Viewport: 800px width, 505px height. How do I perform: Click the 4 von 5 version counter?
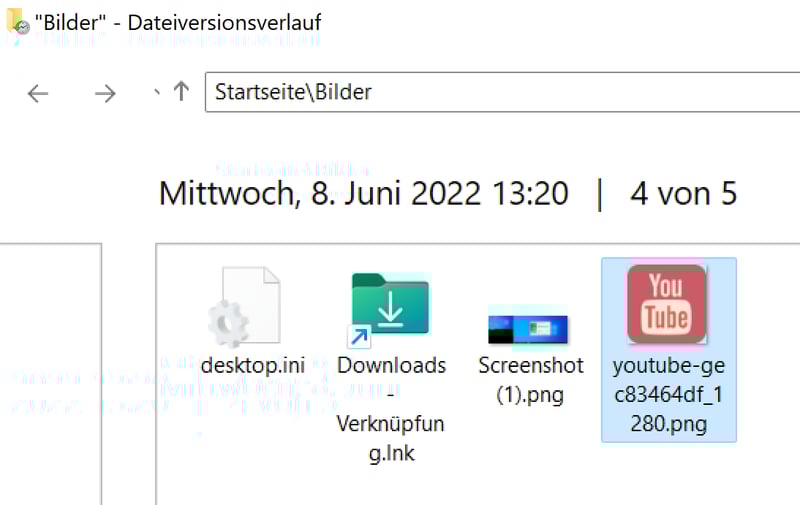[684, 194]
